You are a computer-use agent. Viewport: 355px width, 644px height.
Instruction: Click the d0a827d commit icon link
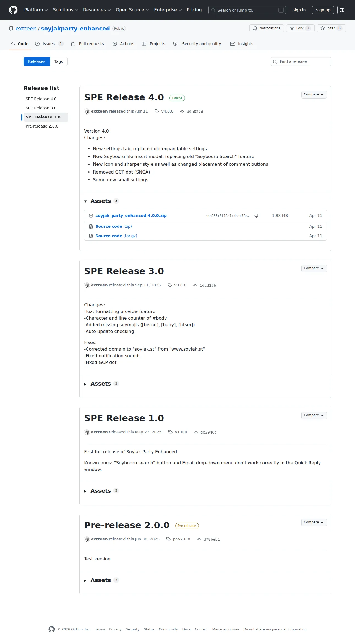182,112
